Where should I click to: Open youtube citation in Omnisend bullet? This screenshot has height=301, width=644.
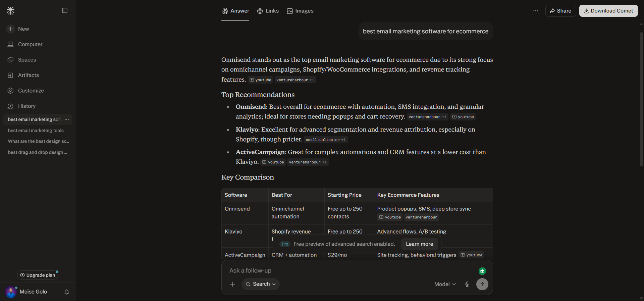point(463,117)
